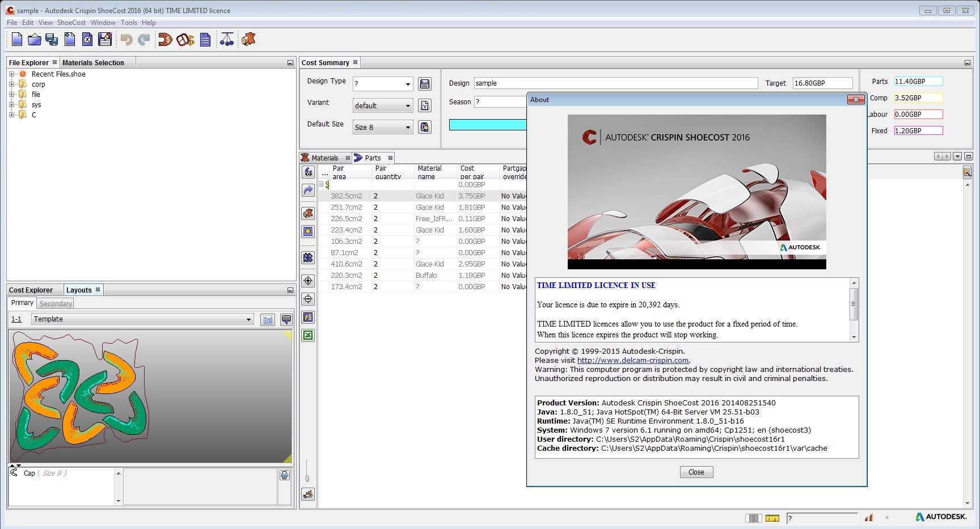Expand the corp folder node
Image resolution: width=980 pixels, height=529 pixels.
tap(11, 84)
